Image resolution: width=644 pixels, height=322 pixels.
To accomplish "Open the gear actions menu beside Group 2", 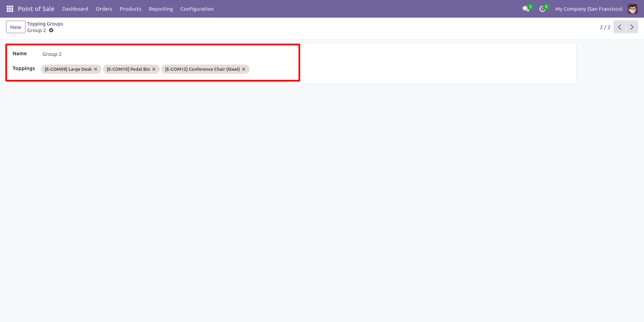I will 51,30.
